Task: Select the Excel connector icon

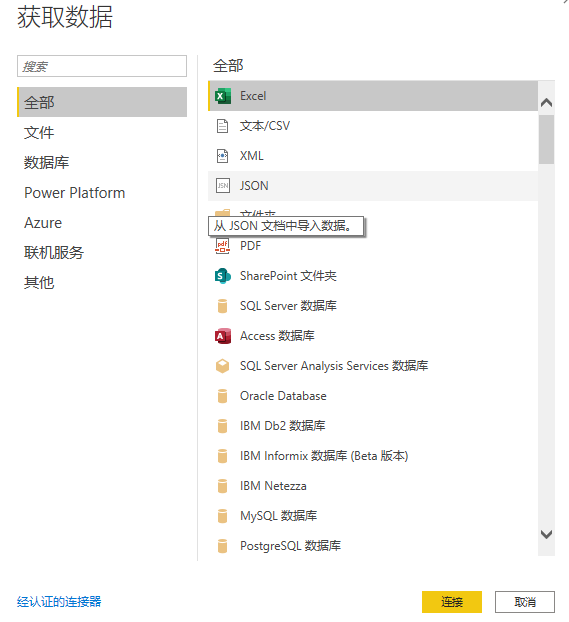Action: [223, 96]
